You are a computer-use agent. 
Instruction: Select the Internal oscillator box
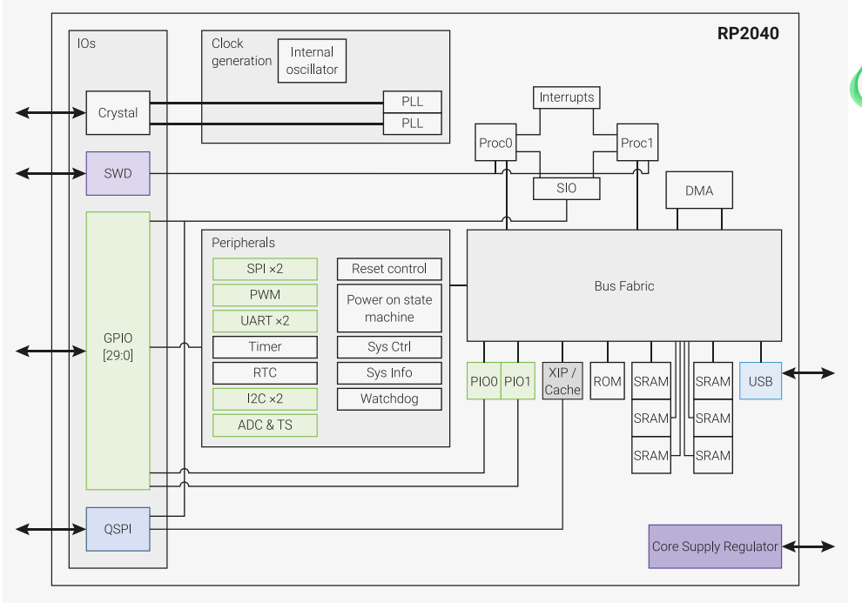[312, 61]
